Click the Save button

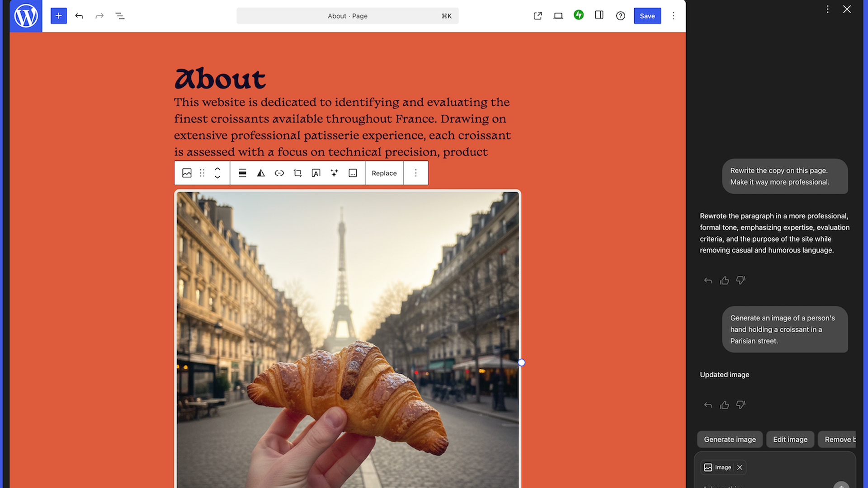[647, 16]
